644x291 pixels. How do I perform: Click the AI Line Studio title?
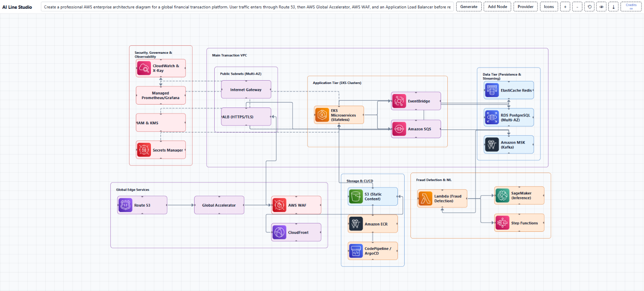click(17, 7)
